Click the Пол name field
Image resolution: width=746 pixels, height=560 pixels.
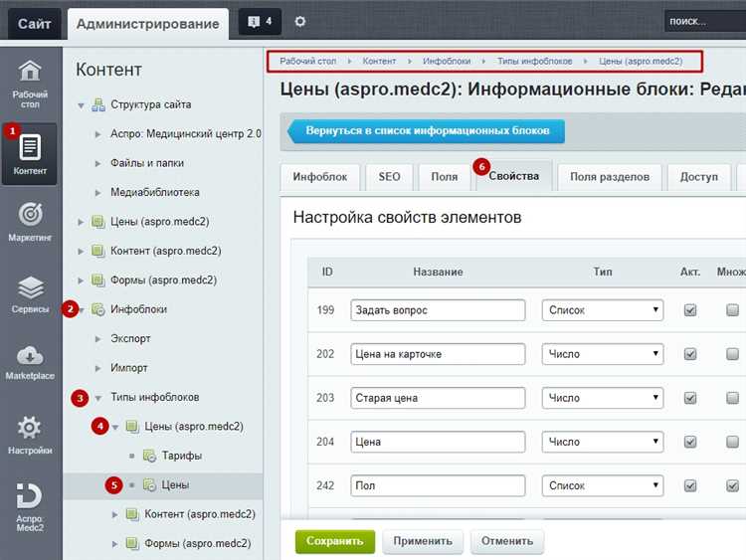(x=438, y=485)
